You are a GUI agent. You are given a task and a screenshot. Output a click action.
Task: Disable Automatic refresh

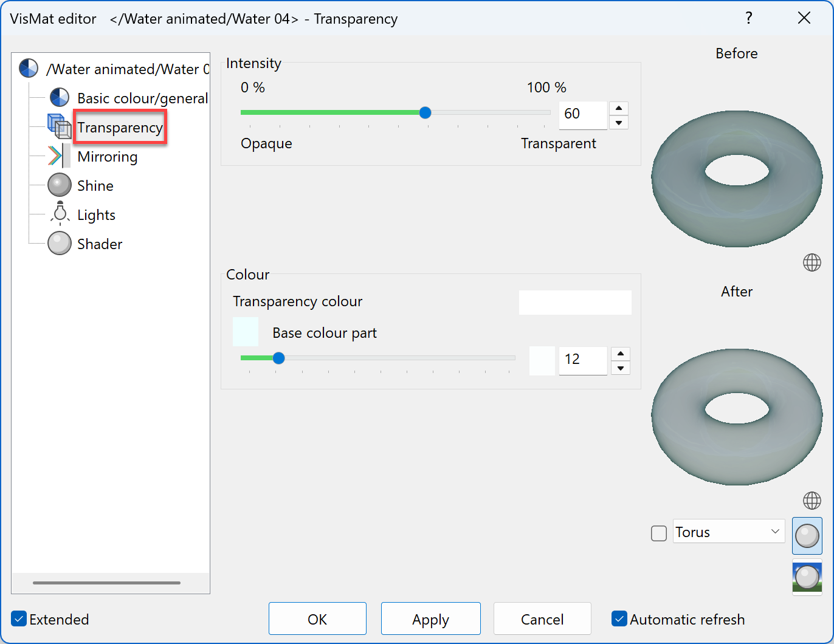619,618
